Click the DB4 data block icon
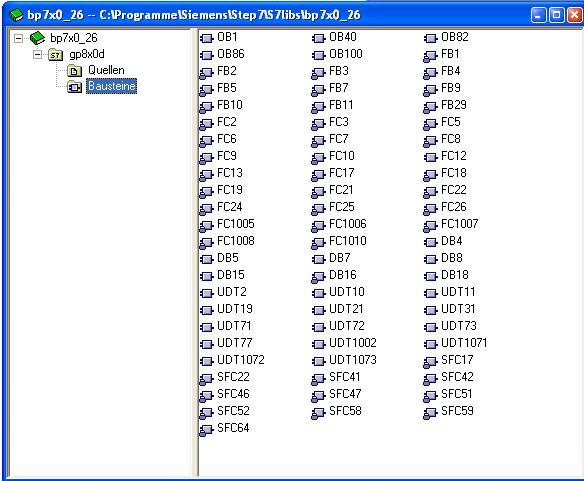The width and height of the screenshot is (584, 481). (430, 242)
